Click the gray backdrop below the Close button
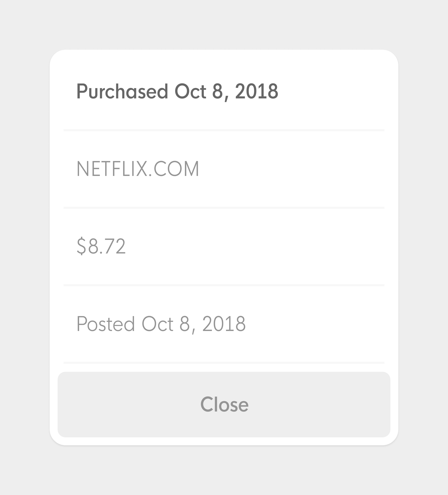 (x=224, y=470)
